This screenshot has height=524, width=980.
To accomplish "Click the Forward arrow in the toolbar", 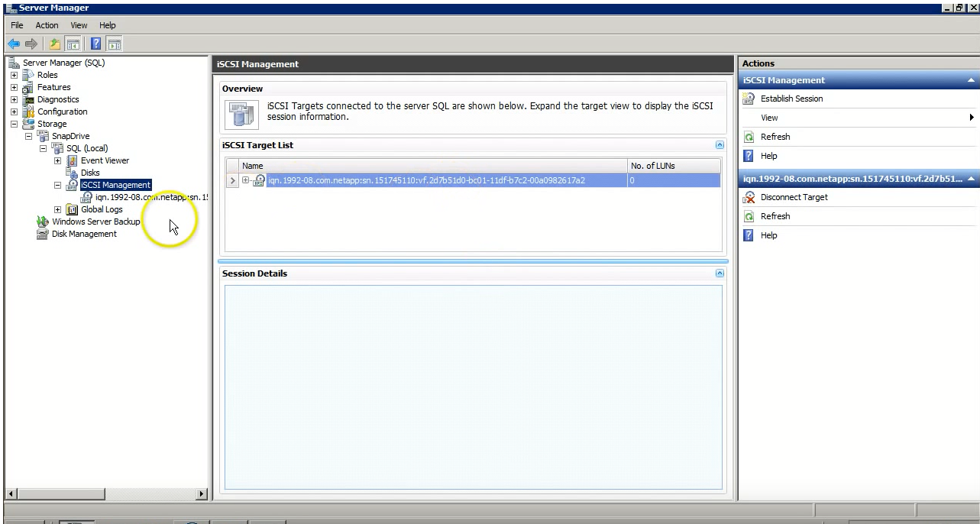I will (x=32, y=44).
